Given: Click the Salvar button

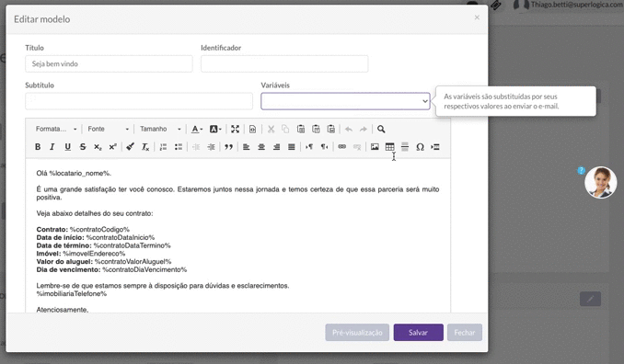Looking at the screenshot, I should click(418, 332).
